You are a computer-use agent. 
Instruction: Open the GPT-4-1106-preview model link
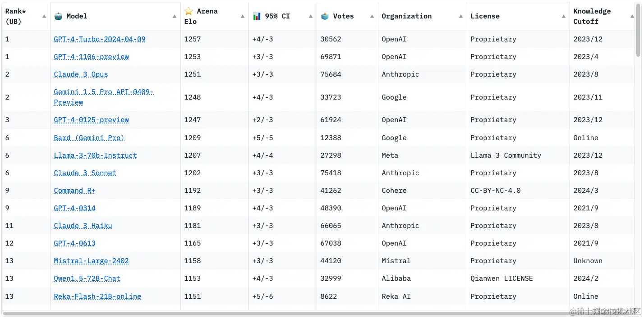coord(92,57)
